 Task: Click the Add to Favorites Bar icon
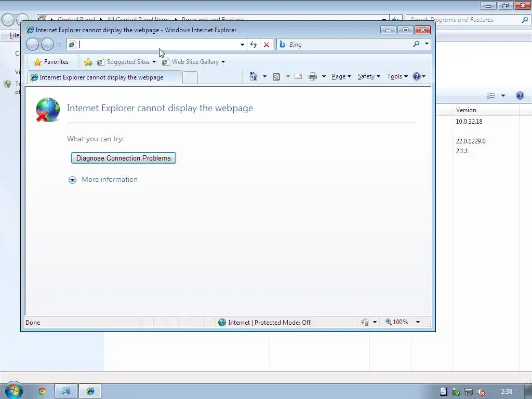click(88, 62)
